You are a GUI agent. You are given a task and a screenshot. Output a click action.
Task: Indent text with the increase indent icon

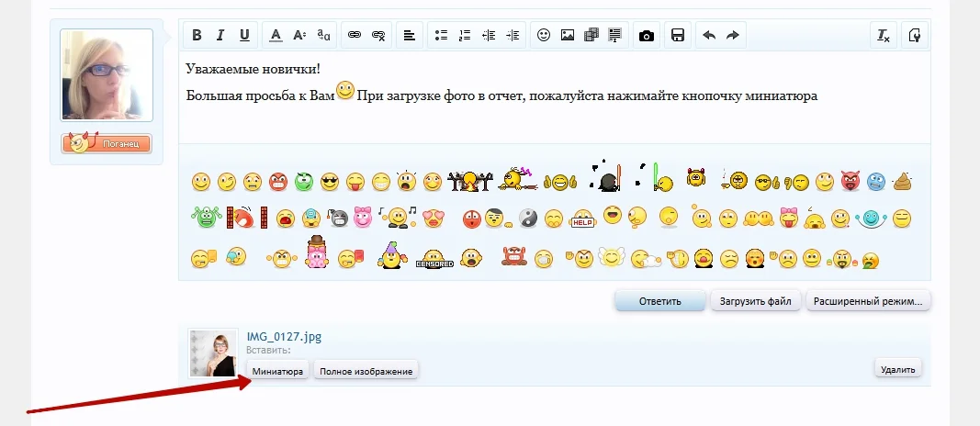tap(513, 35)
